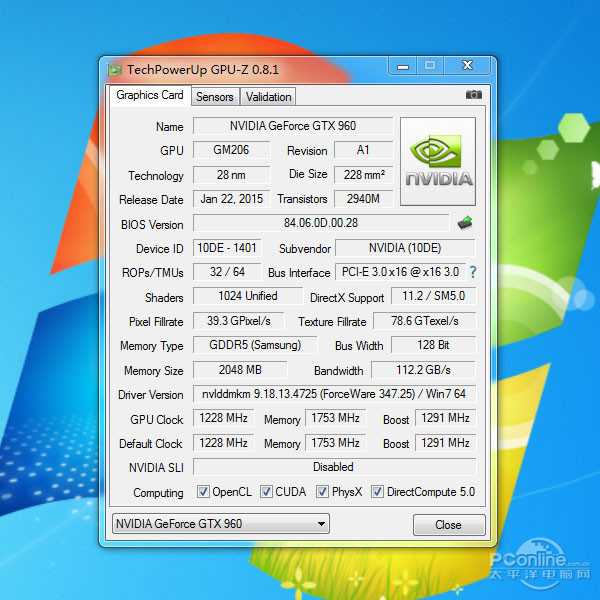Click the Release Date label
Screen dimensions: 600x600
click(151, 200)
